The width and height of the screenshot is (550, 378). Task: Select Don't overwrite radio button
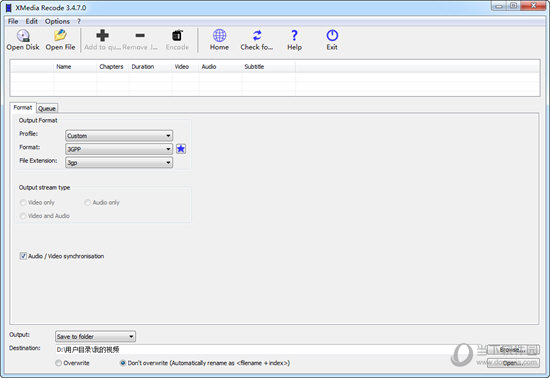pos(123,363)
